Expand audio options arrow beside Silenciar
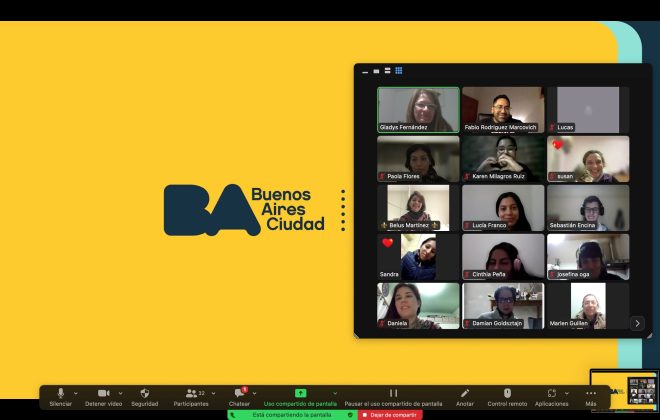 pyautogui.click(x=76, y=393)
